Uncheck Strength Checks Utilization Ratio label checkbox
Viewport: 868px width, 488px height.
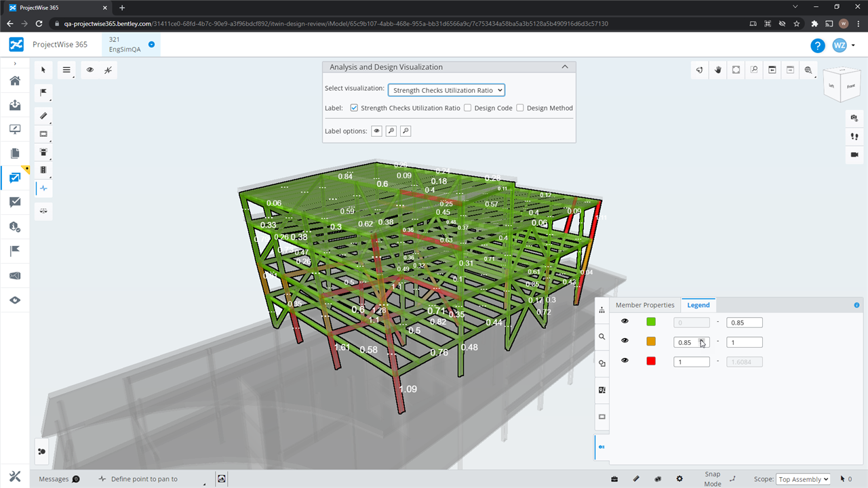pos(354,108)
